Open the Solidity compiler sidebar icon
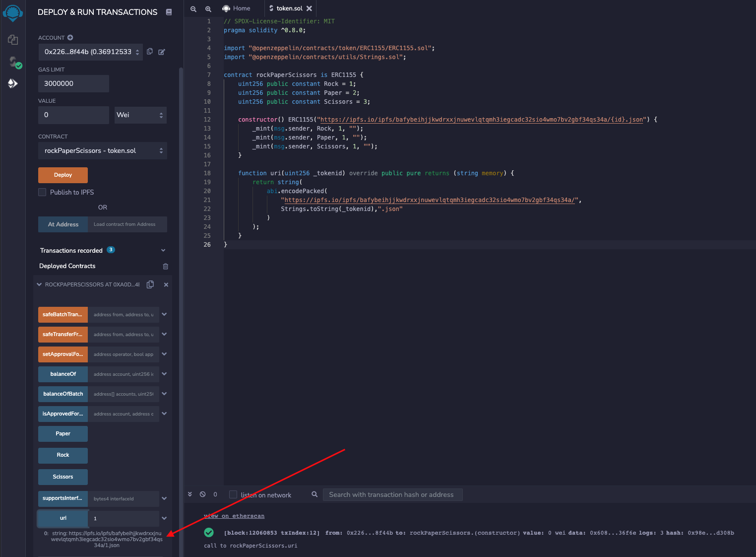 tap(13, 62)
